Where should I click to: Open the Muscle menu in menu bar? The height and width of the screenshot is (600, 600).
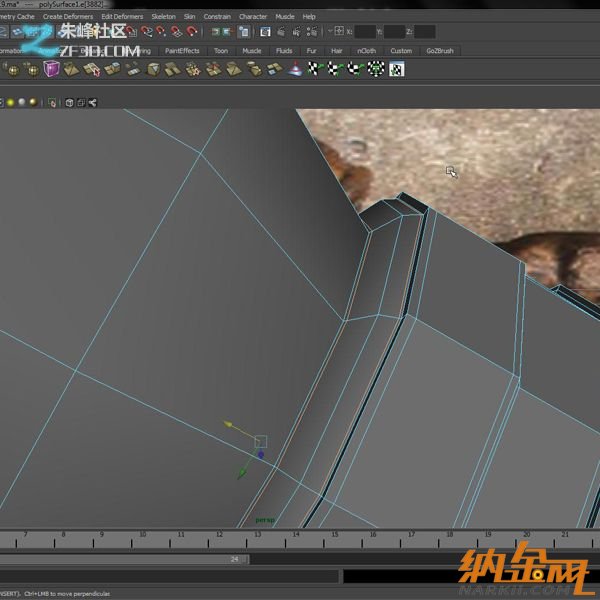285,16
